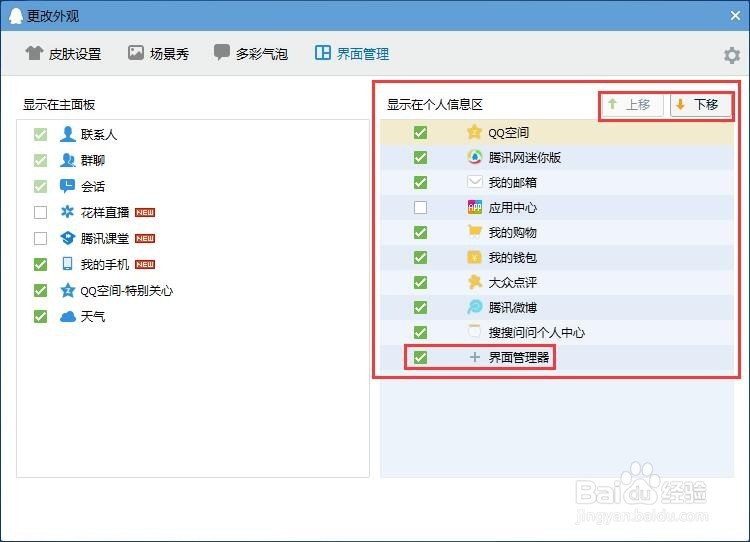Click the grayed 联系人 checkbox
This screenshot has width=750, height=542.
click(41, 134)
